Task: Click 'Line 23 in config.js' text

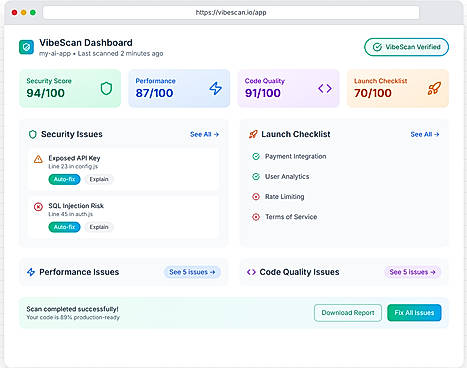Action: tap(73, 166)
